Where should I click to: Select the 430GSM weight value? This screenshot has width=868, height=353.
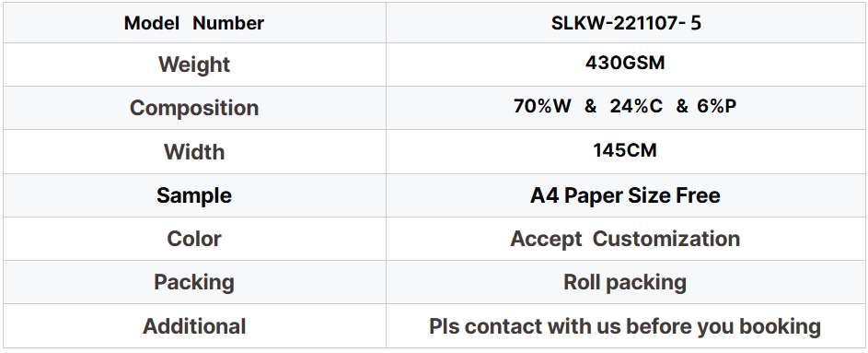point(625,63)
